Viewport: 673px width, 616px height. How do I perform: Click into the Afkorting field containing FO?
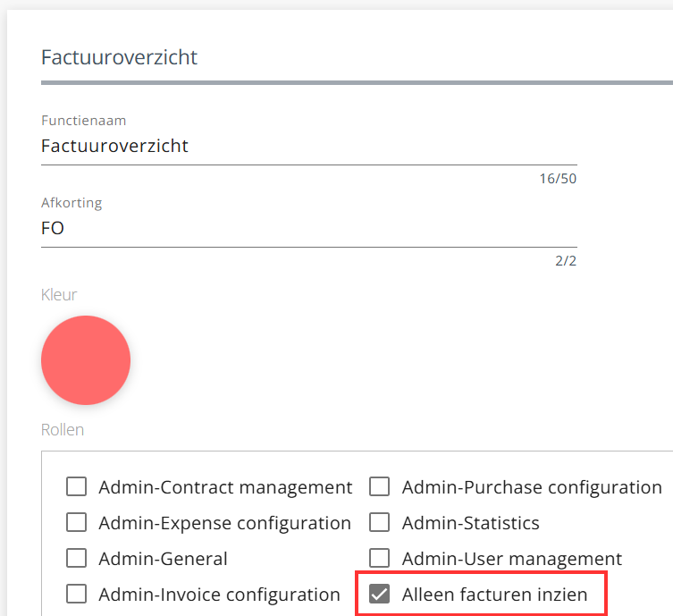[308, 229]
